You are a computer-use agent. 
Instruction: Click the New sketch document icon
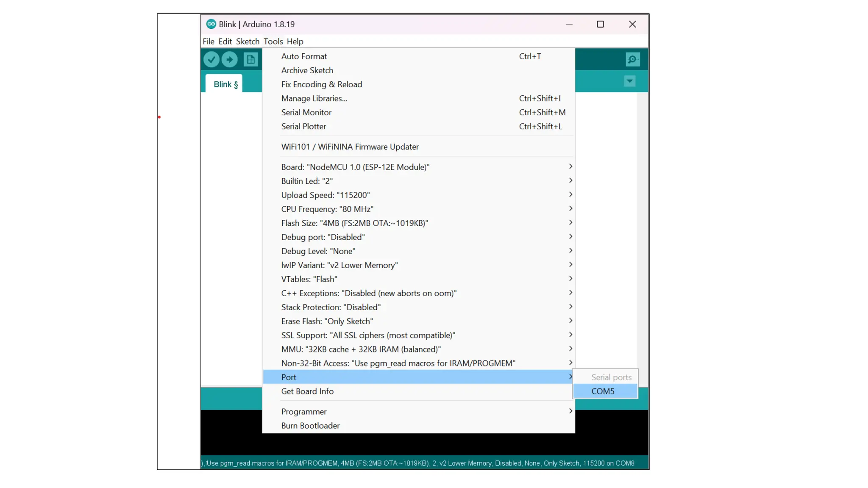pyautogui.click(x=250, y=59)
